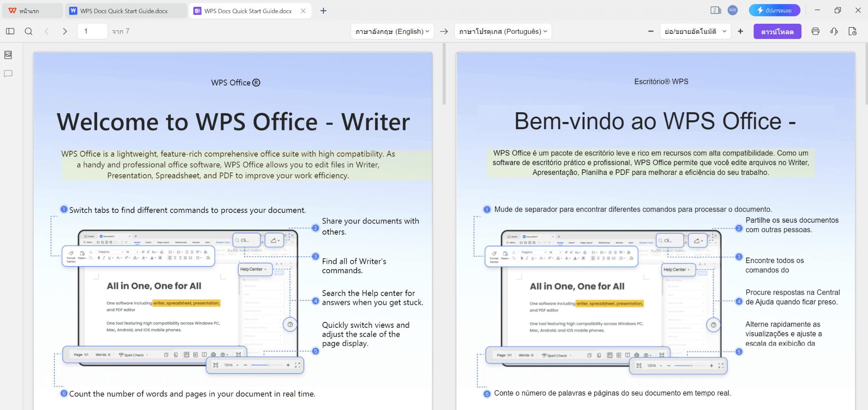Print the translated document
868x410 pixels.
815,31
